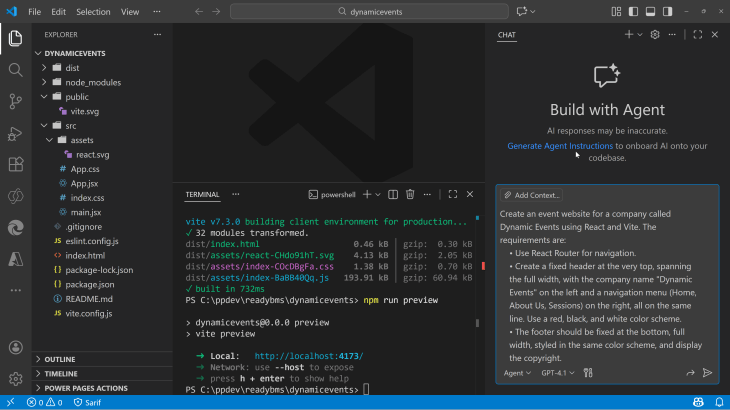The image size is (730, 410).
Task: Maximize the terminal panel size
Action: point(453,195)
